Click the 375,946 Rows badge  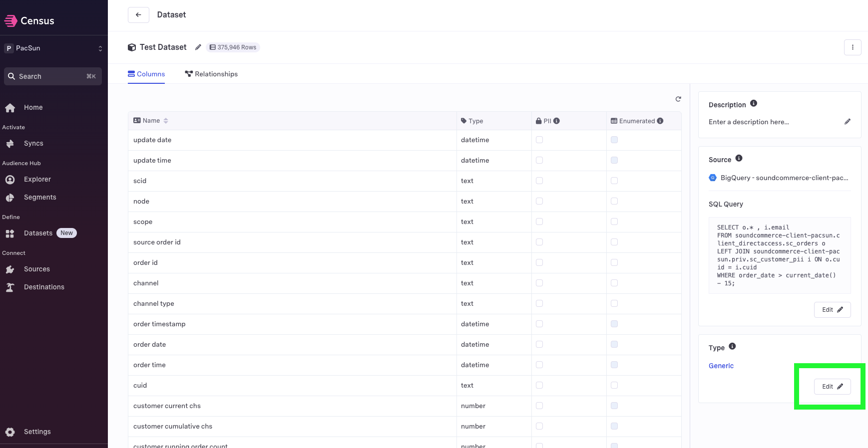point(233,47)
